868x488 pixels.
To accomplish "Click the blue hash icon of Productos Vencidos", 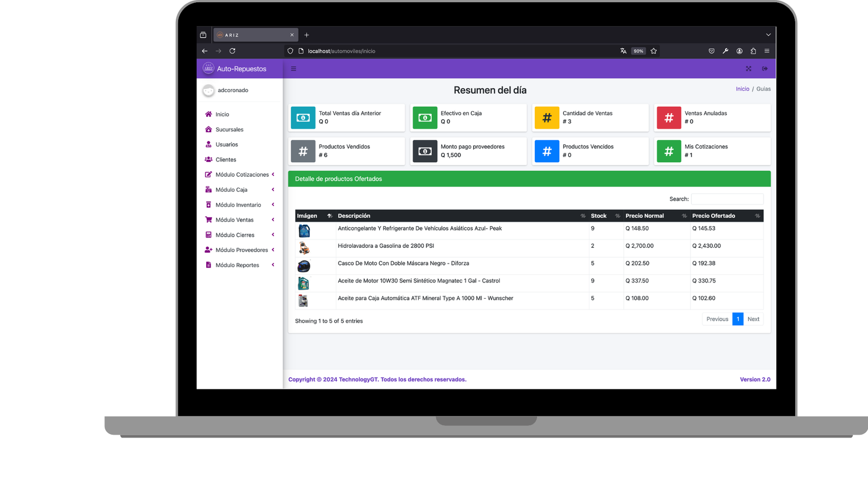I will [x=547, y=151].
